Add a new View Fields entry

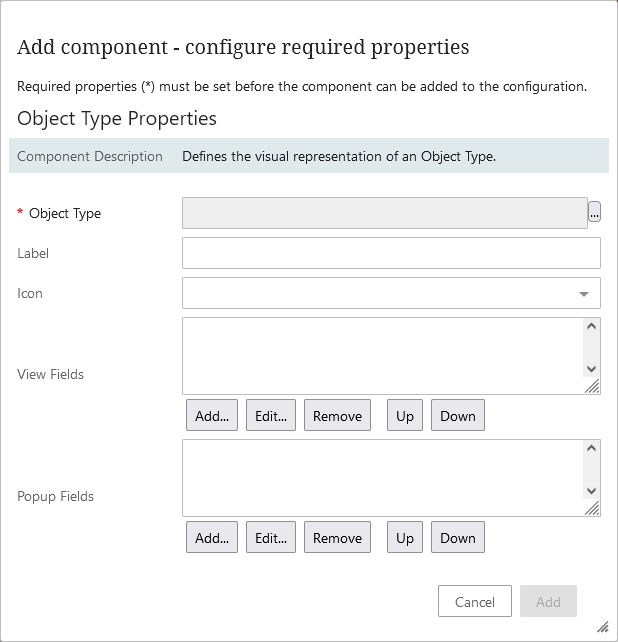coord(212,416)
